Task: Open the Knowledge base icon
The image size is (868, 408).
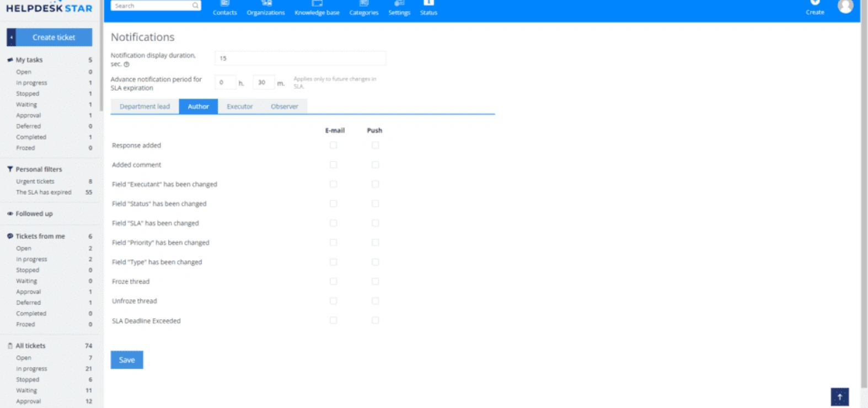Action: pos(317,3)
